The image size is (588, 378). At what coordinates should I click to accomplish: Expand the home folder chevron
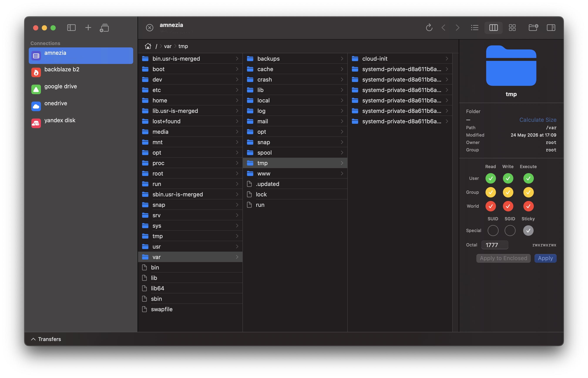click(x=237, y=100)
